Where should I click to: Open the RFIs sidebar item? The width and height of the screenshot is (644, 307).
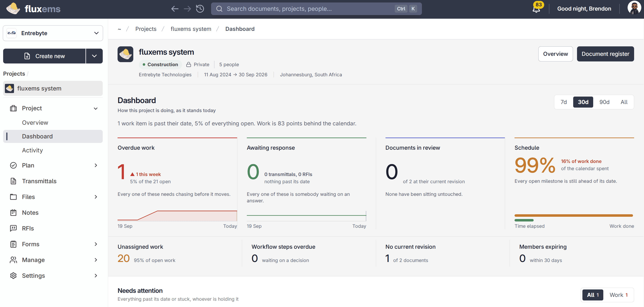[x=53, y=228]
